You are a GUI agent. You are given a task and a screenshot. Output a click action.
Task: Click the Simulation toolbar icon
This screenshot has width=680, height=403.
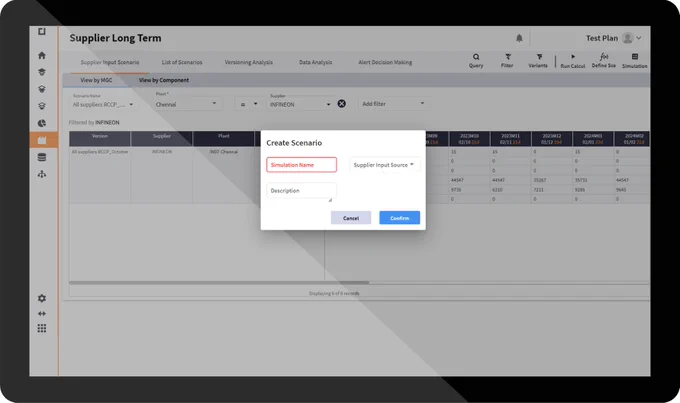(x=634, y=60)
